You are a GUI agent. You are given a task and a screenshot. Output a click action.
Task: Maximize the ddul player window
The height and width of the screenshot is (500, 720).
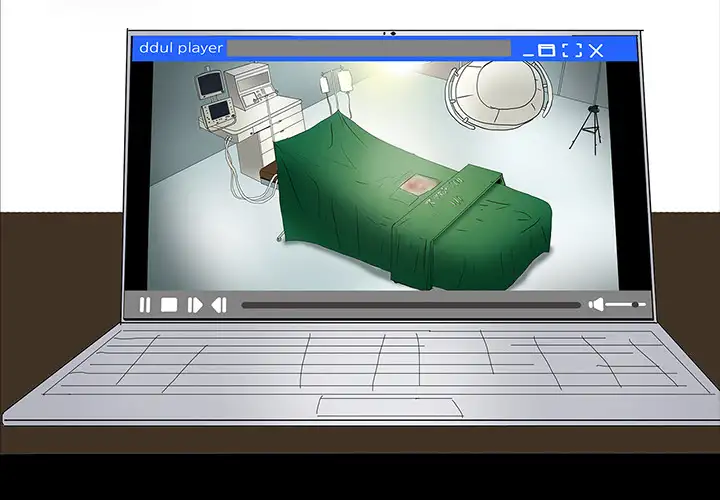[x=547, y=49]
